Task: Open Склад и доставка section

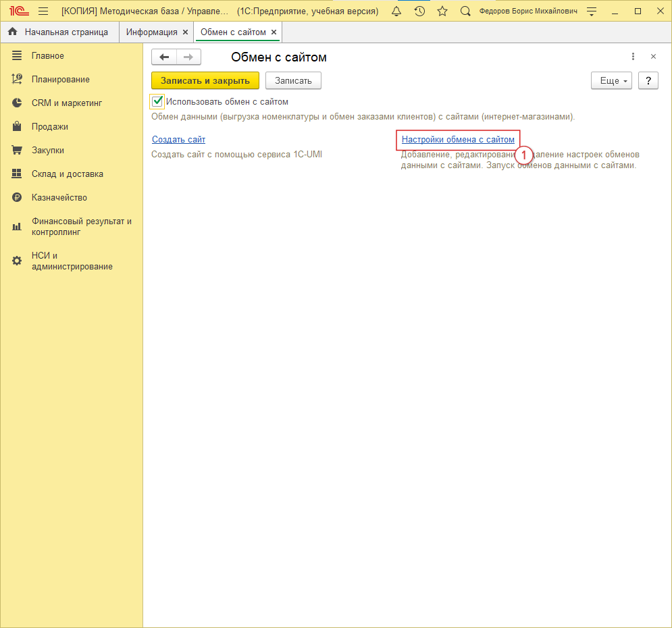Action: (67, 174)
